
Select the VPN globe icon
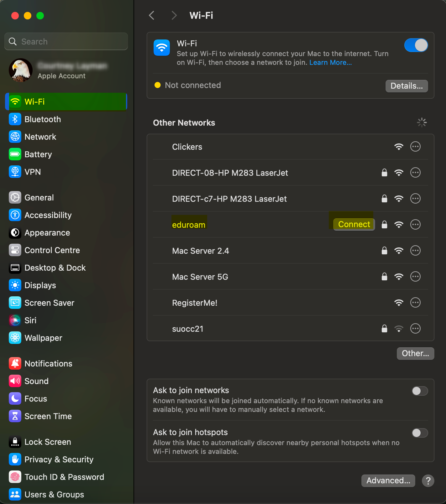tap(15, 172)
